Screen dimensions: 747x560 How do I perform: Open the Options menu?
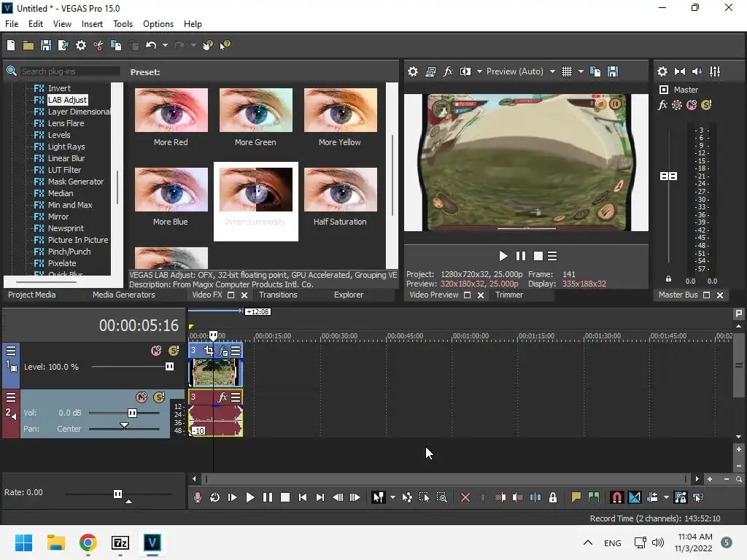tap(158, 24)
